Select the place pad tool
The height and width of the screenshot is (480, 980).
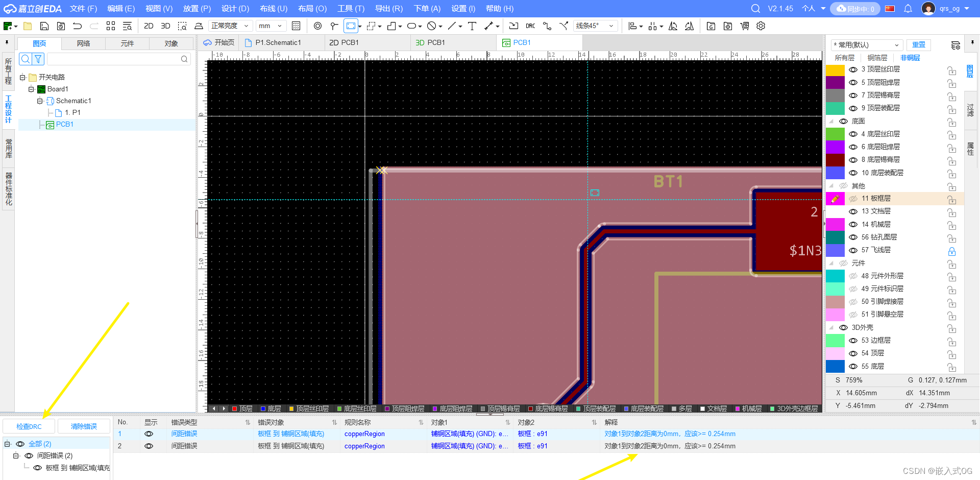coord(317,26)
